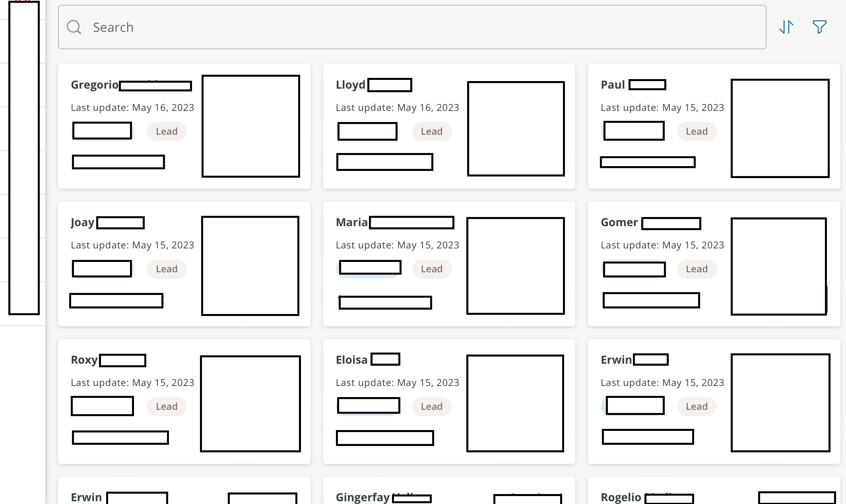
Task: Click the magnifier search icon
Action: click(x=74, y=27)
